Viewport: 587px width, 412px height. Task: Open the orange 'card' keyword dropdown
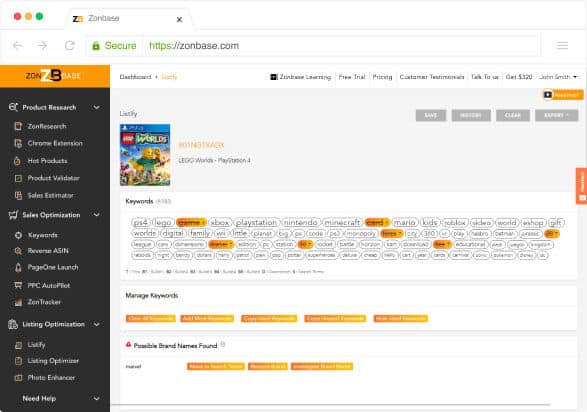pos(377,223)
